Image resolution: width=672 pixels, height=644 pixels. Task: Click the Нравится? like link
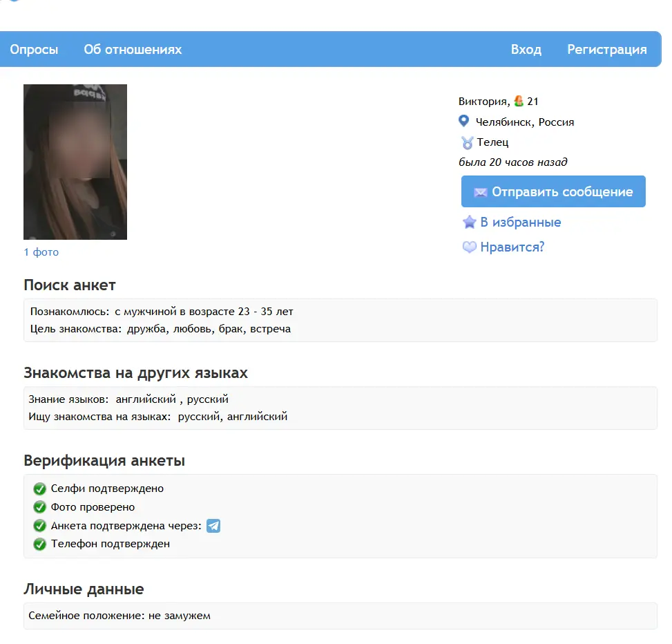pos(512,247)
